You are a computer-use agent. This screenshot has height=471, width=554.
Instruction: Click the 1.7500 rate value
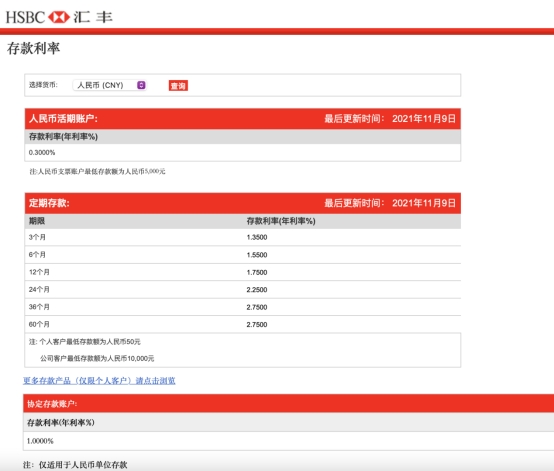point(257,272)
